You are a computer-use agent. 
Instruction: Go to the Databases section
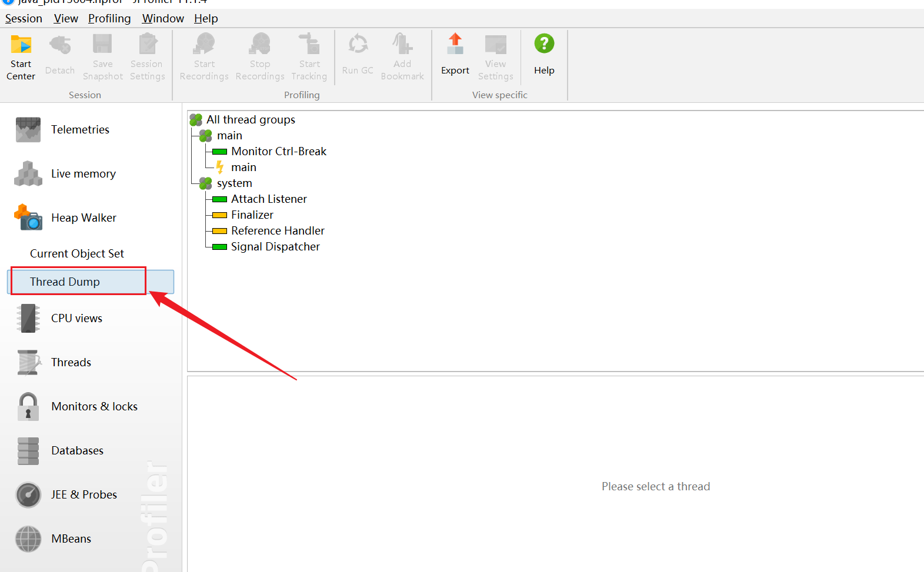(x=77, y=450)
